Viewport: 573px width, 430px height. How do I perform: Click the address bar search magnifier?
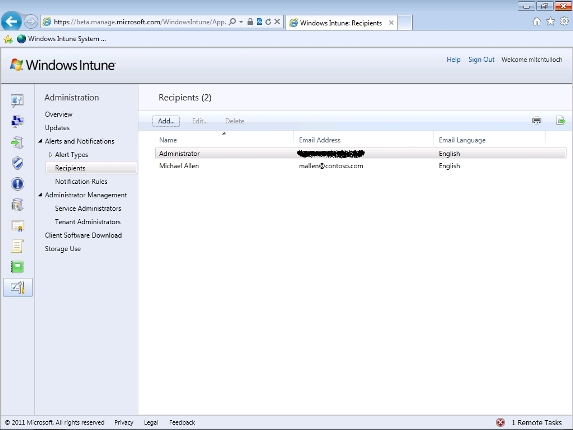(232, 22)
